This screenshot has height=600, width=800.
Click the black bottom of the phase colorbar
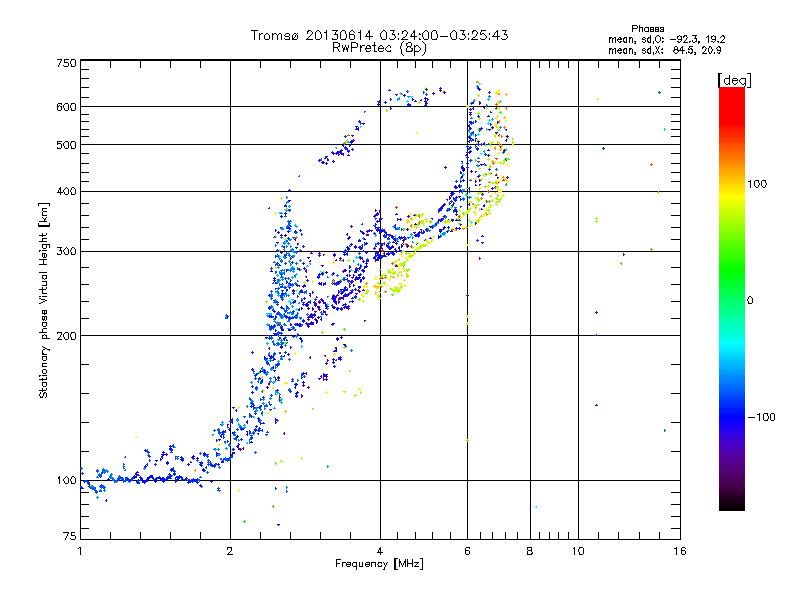[x=732, y=503]
